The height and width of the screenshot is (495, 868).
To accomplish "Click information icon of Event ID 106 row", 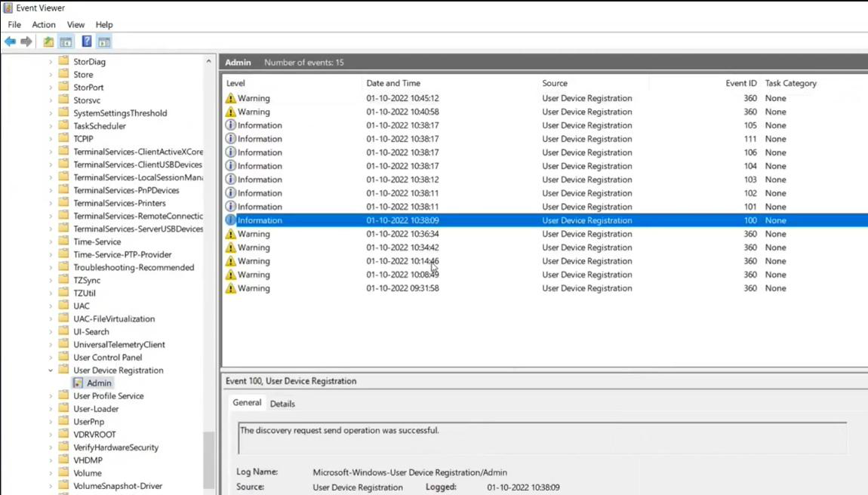I will [230, 152].
